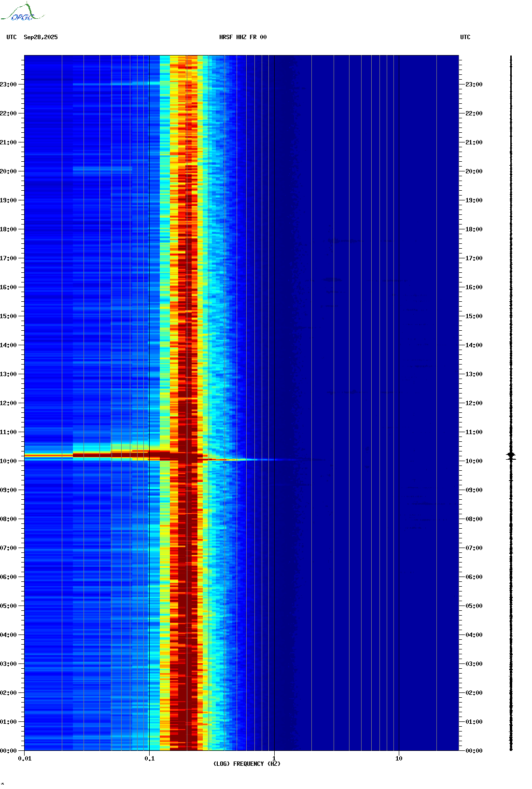The height and width of the screenshot is (789, 532).
Task: Click the right axis 01:00 time label
Action: point(474,722)
